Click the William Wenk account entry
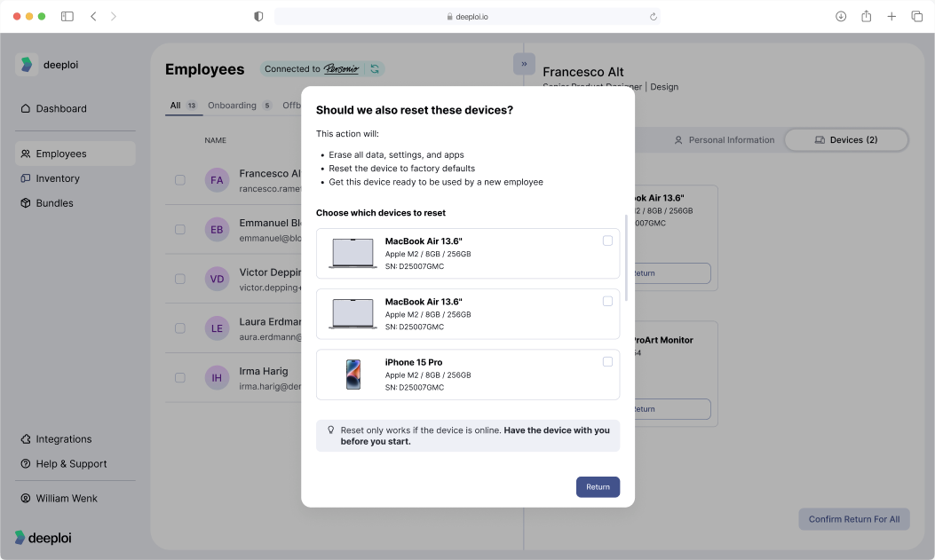 point(75,498)
